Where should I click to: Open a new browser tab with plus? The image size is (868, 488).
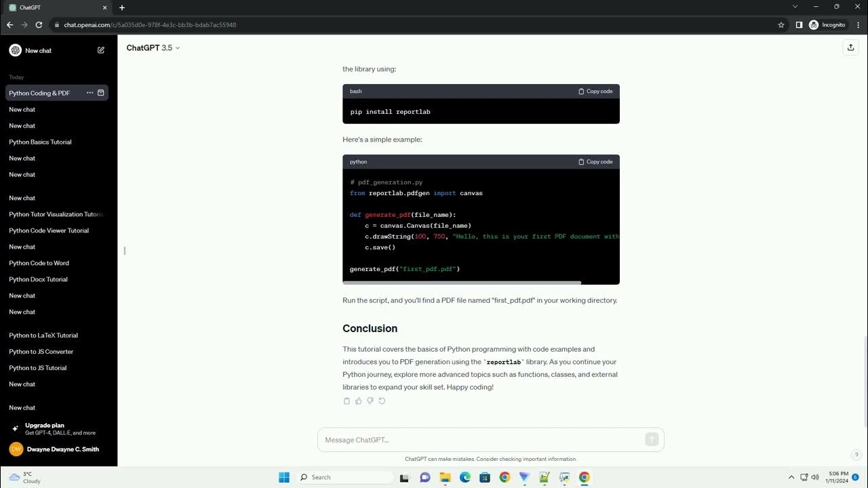(x=122, y=7)
